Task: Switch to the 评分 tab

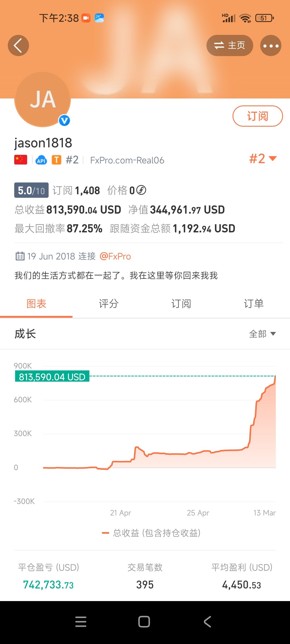Action: 109,304
